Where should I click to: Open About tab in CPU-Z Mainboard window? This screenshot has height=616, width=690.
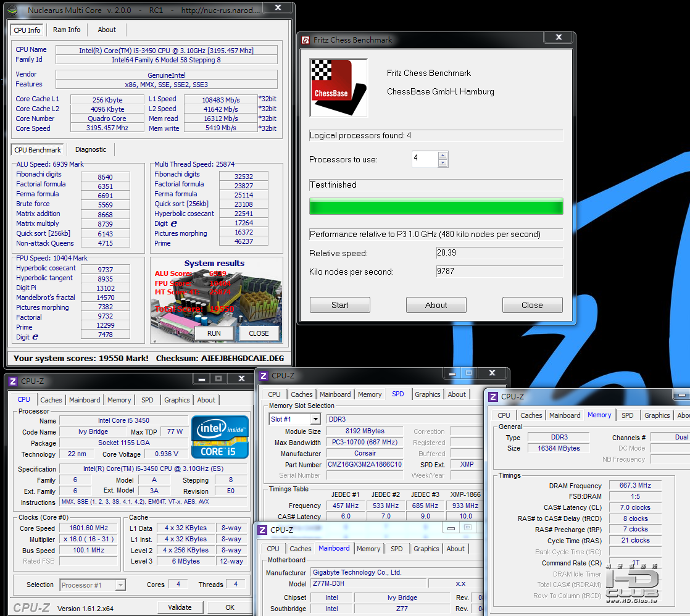[x=455, y=549]
